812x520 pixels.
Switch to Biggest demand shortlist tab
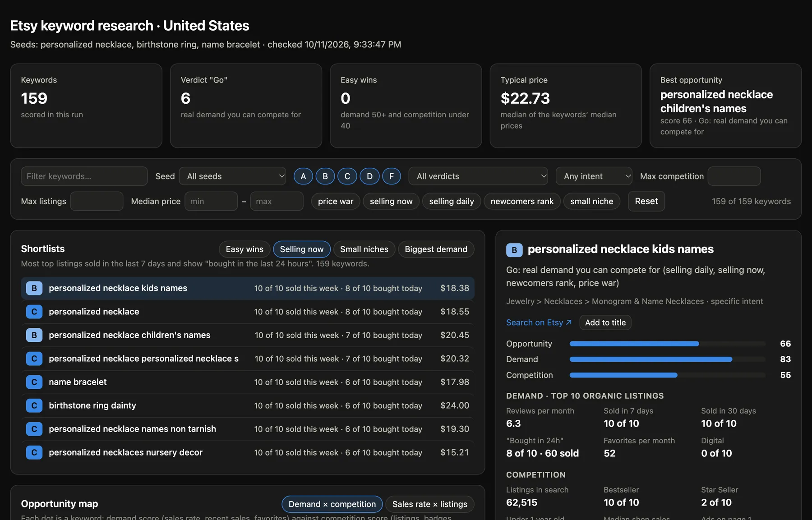point(436,249)
